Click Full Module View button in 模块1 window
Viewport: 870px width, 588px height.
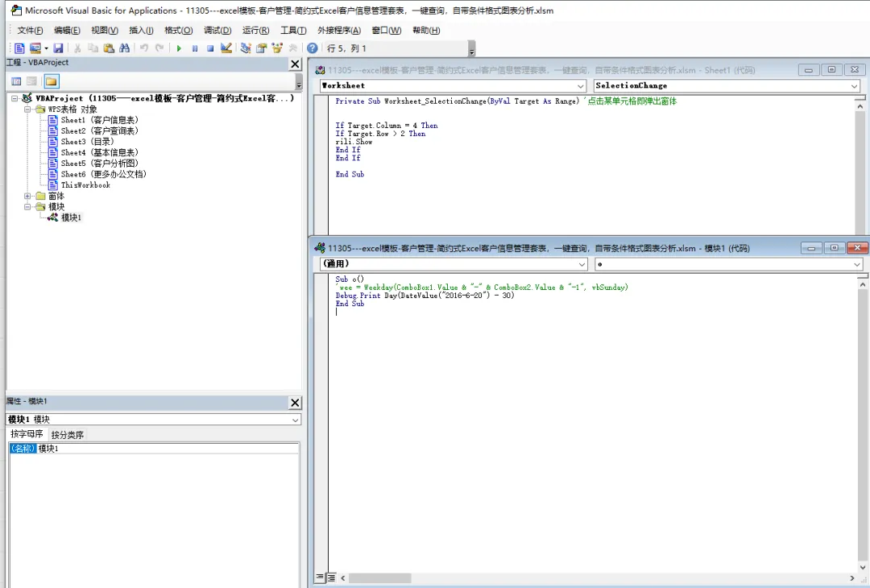331,578
